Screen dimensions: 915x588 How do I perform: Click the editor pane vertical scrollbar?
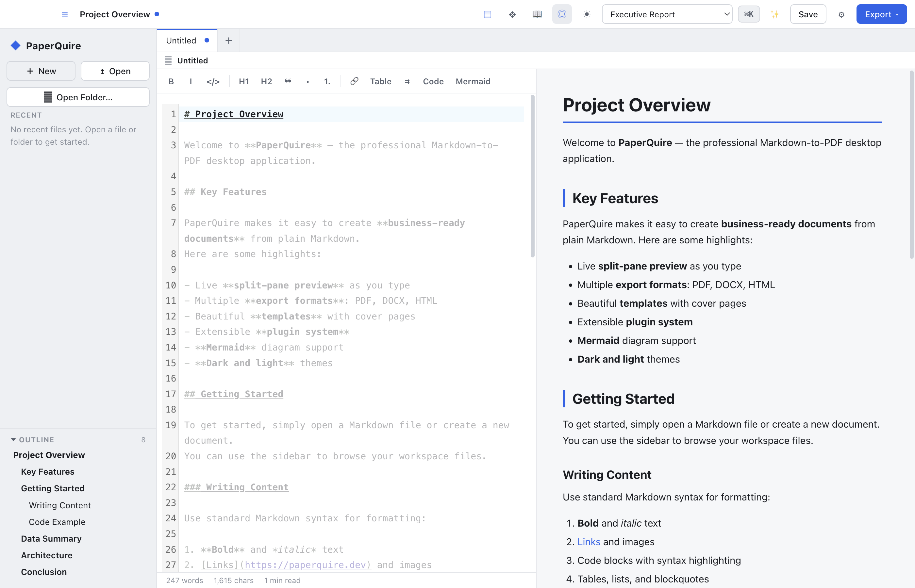pyautogui.click(x=532, y=176)
